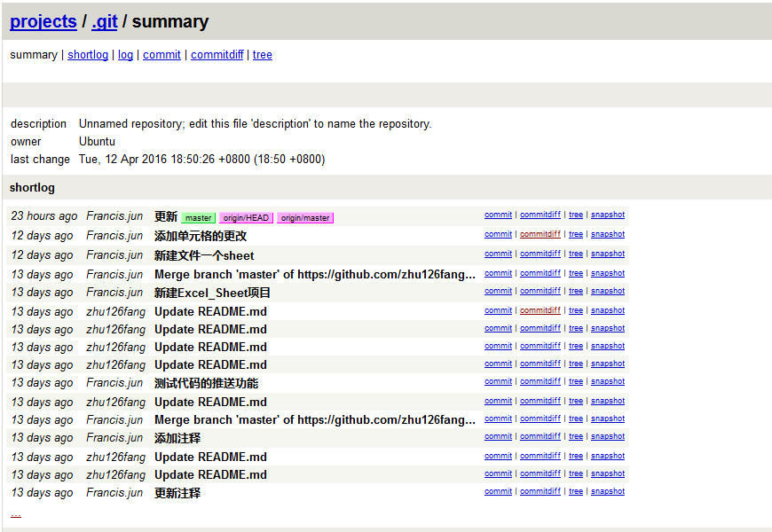Screen dimensions: 772x532
Task: Select the green master branch tag
Action: (x=199, y=218)
